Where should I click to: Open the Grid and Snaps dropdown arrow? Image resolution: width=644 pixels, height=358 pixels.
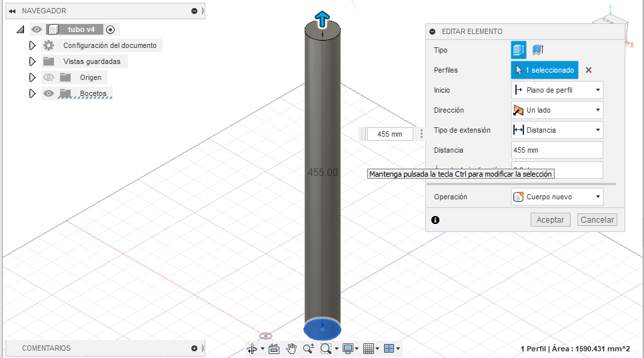click(x=377, y=349)
